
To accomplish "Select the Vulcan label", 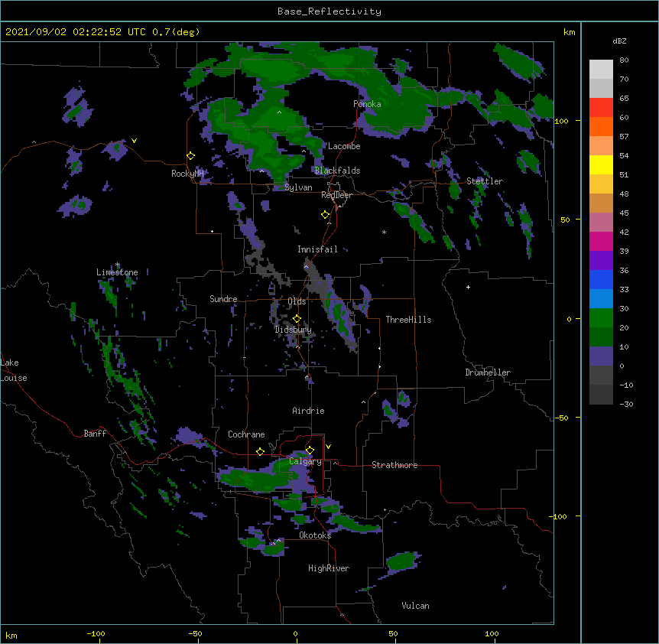I will coord(415,606).
